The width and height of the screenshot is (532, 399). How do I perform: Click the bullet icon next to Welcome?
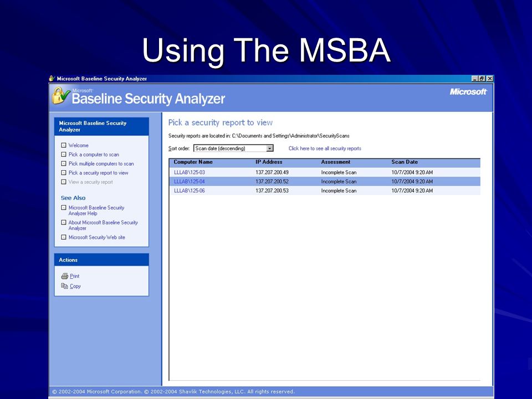(63, 145)
